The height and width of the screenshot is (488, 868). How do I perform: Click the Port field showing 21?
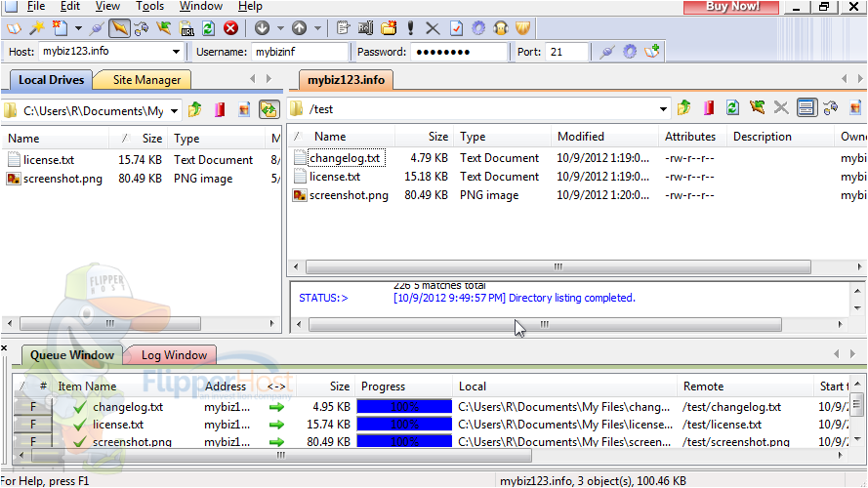pyautogui.click(x=566, y=52)
